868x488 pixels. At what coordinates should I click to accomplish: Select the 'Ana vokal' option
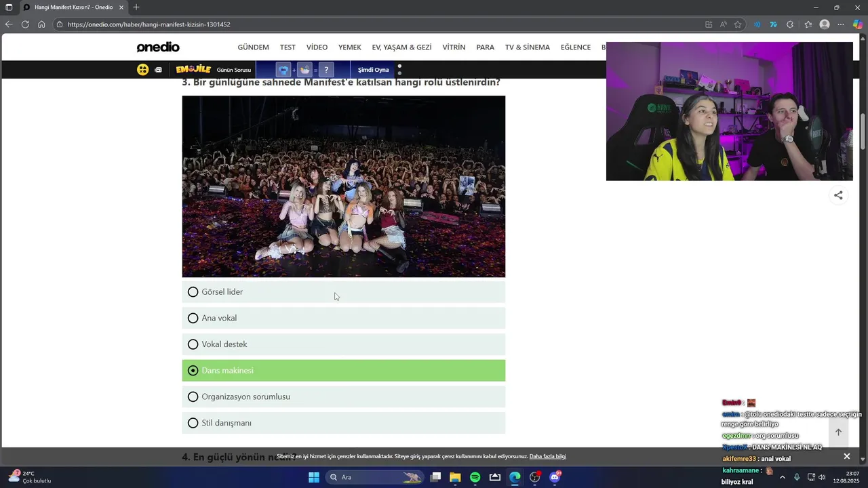click(343, 319)
